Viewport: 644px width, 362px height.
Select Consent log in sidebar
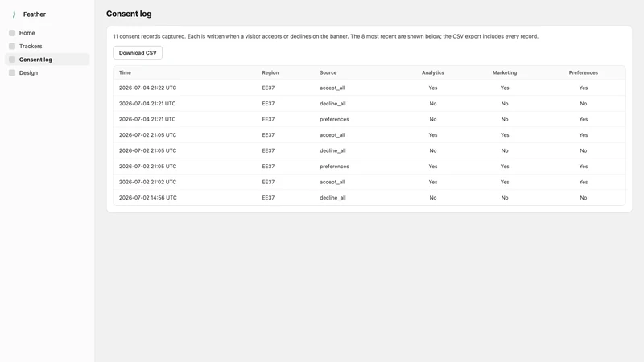[47, 60]
